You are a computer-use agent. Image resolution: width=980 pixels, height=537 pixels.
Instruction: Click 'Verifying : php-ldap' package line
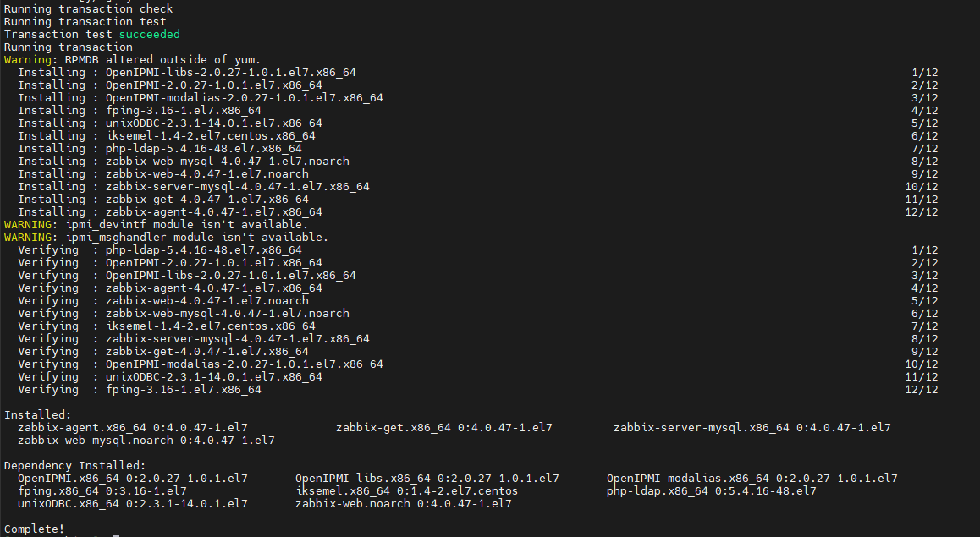[160, 250]
